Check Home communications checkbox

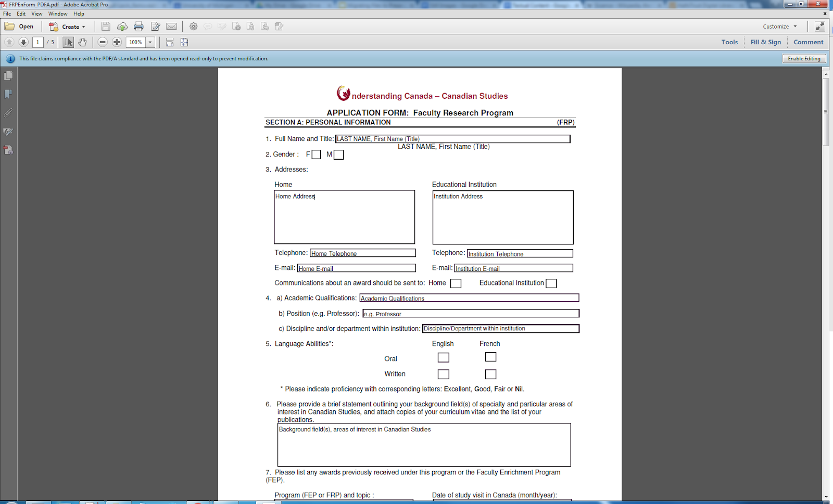[456, 283]
